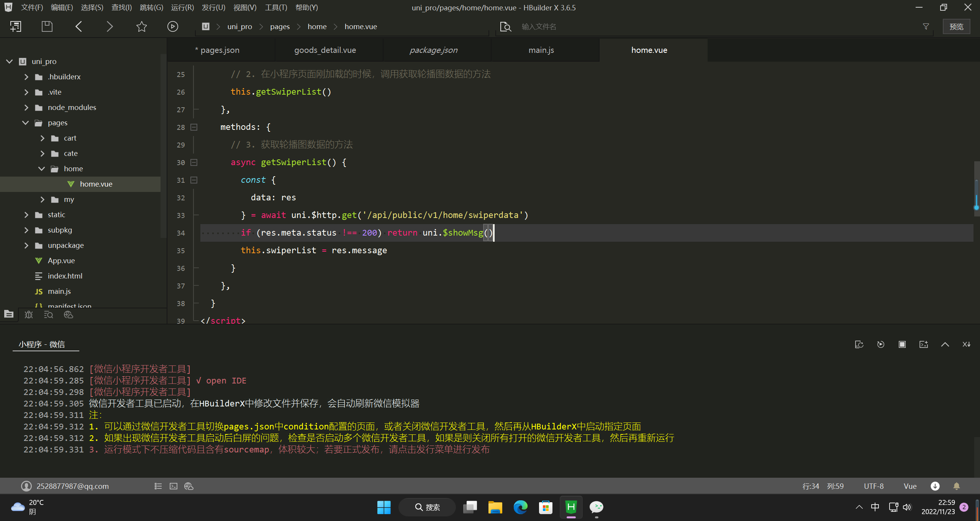Click the rerun icon in console toolbar
The image size is (980, 521).
(880, 344)
